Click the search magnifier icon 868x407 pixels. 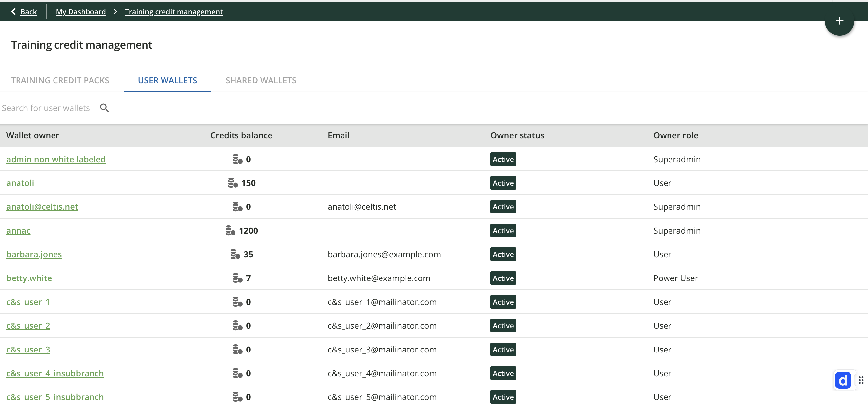pyautogui.click(x=104, y=108)
